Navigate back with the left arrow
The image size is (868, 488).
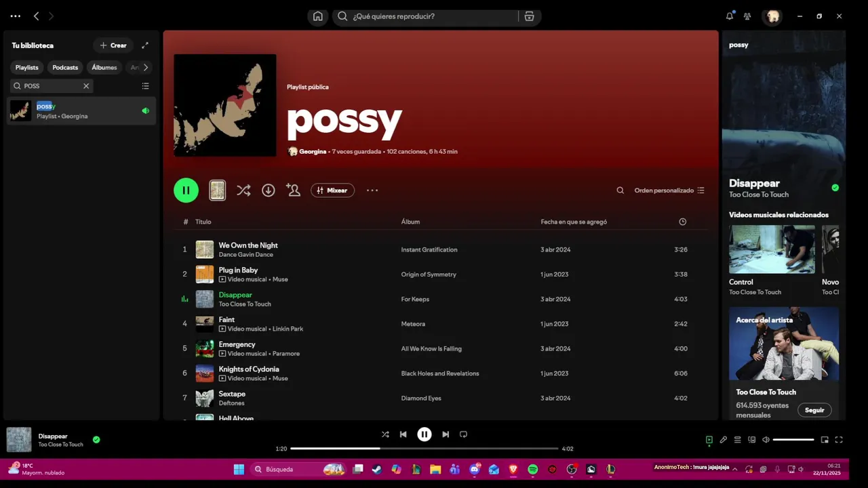point(37,16)
